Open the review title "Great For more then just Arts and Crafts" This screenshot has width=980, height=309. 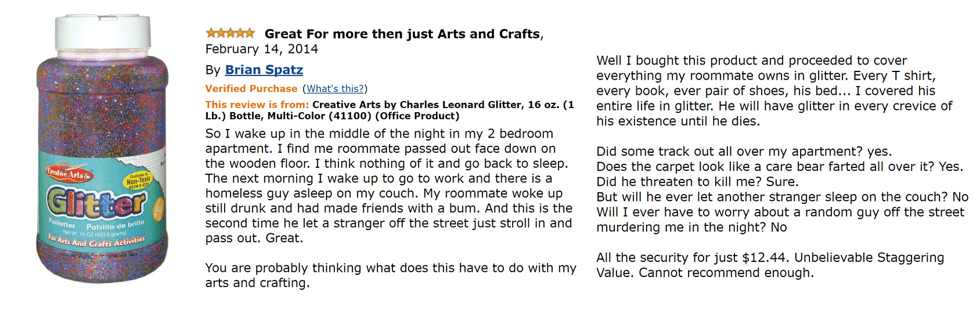coord(402,34)
